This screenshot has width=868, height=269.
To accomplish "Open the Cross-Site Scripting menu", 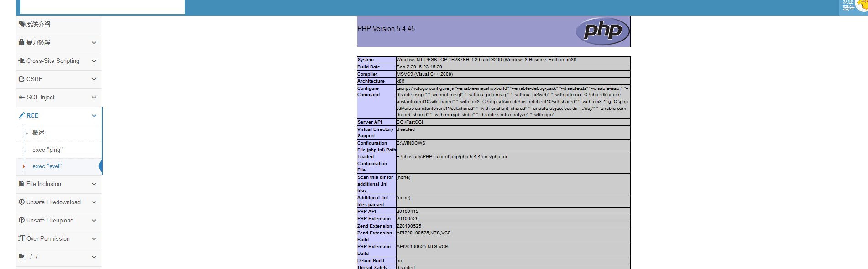I will coord(59,61).
